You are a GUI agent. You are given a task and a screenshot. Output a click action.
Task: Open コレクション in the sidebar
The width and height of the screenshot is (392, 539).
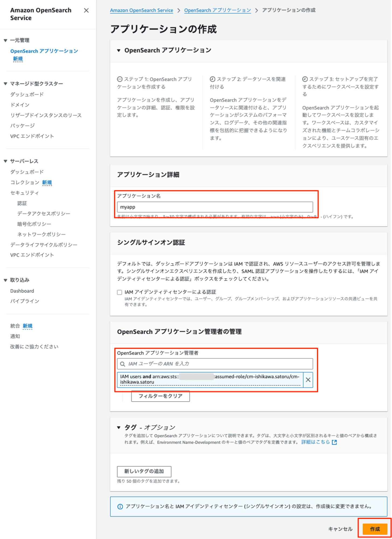pos(25,182)
